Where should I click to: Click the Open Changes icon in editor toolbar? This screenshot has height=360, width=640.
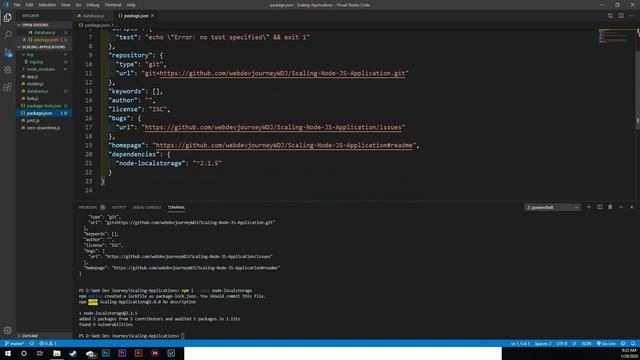(610, 16)
